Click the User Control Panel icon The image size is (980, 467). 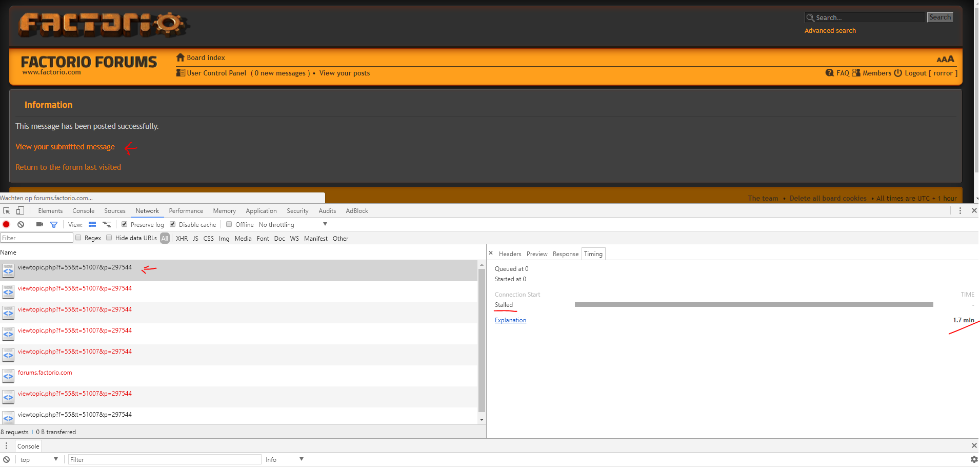tap(181, 73)
